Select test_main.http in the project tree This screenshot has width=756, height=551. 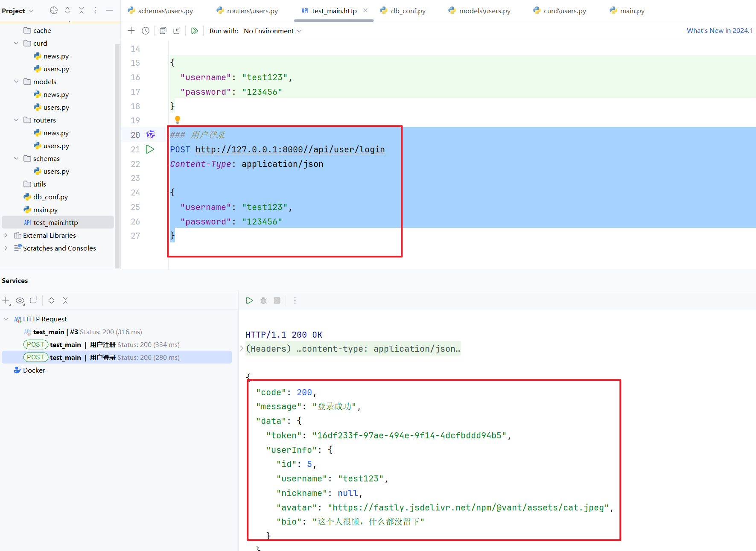pyautogui.click(x=55, y=222)
